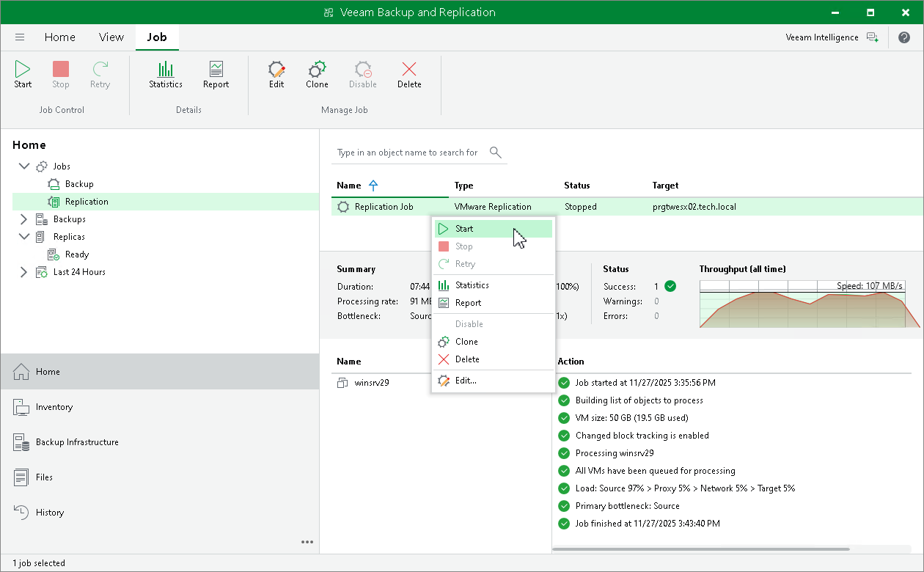Image resolution: width=924 pixels, height=572 pixels.
Task: Click the Load: Source 97% entry
Action: pyautogui.click(x=685, y=488)
